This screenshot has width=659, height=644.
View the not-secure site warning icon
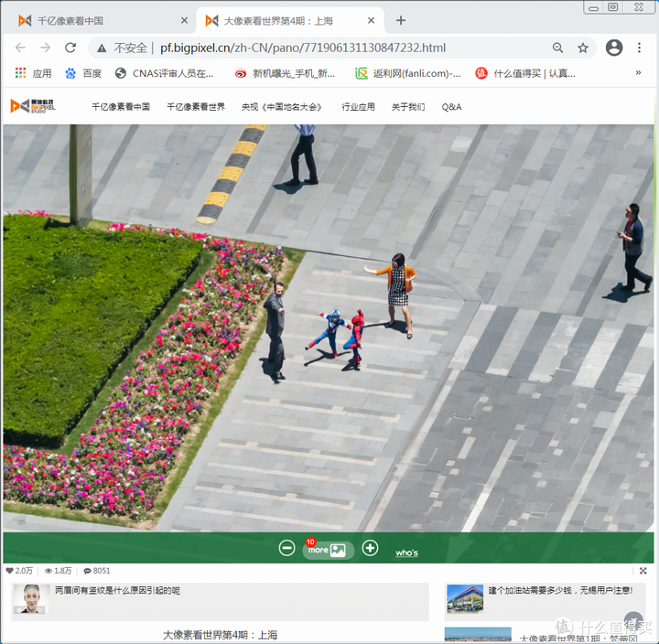click(x=102, y=48)
